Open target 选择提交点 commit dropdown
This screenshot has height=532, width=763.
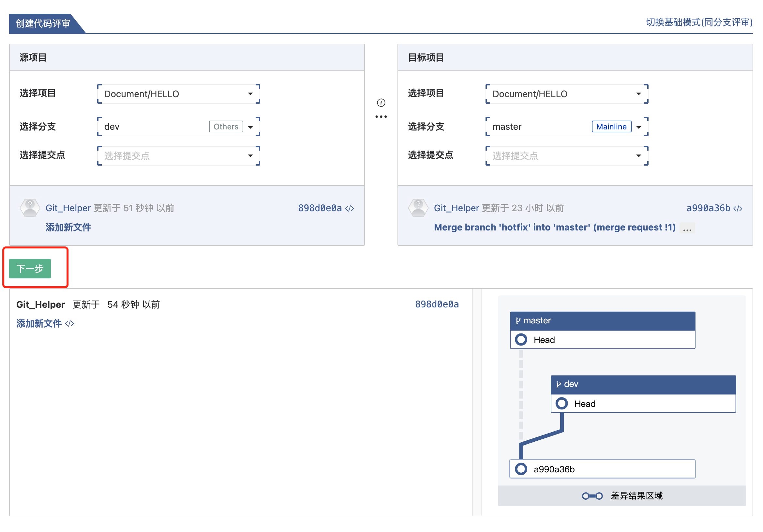tap(567, 155)
